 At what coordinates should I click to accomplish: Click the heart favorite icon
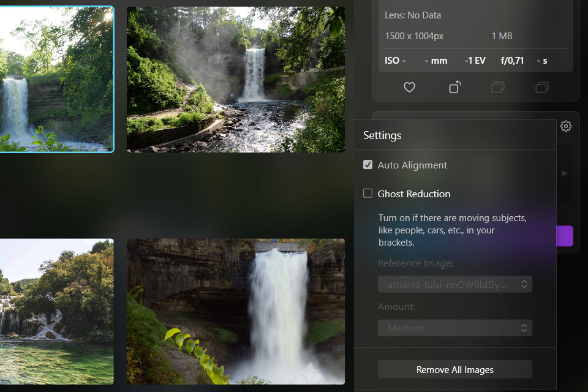(409, 88)
